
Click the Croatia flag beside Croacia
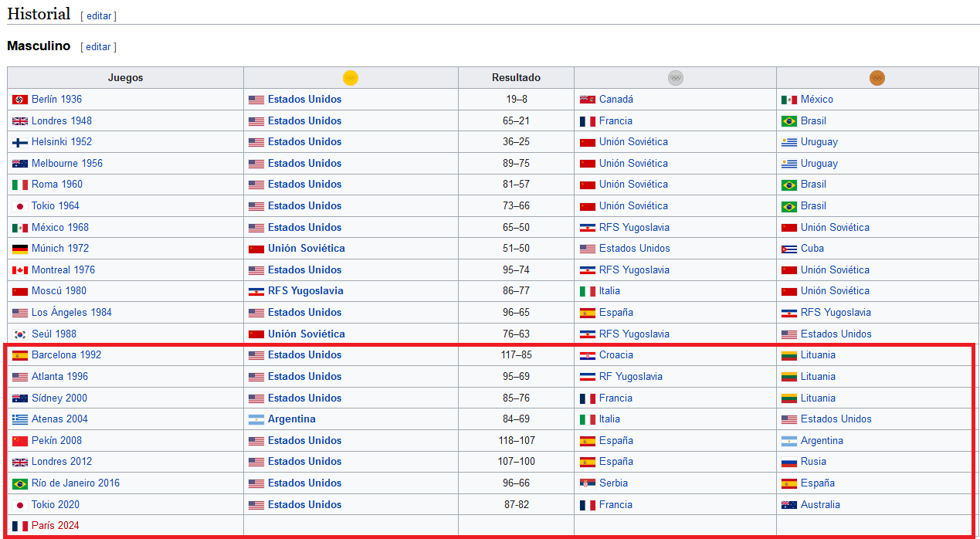click(588, 355)
